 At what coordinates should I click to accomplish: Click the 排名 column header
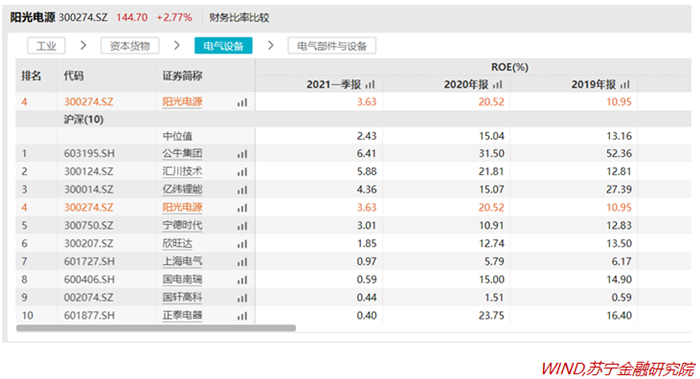(x=31, y=76)
